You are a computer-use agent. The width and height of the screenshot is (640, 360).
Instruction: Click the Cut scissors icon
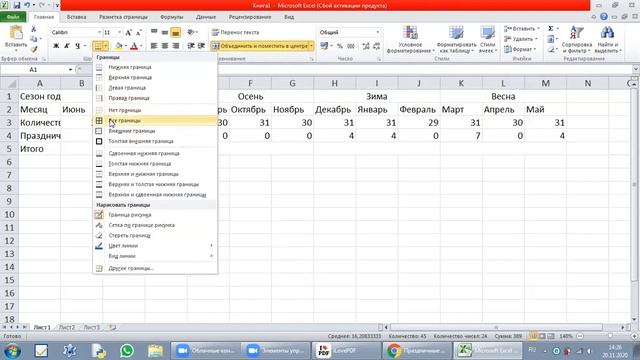(x=33, y=29)
